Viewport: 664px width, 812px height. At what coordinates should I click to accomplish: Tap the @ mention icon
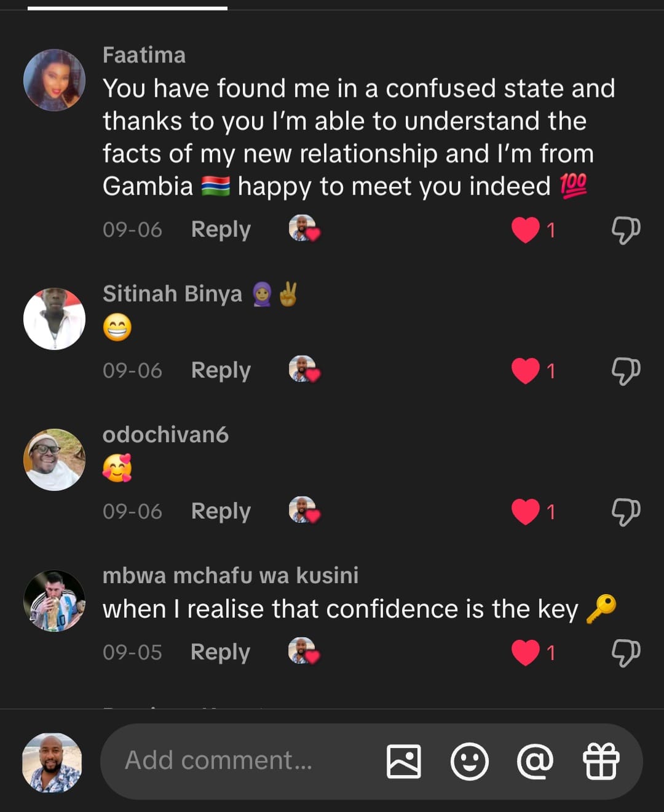point(535,761)
